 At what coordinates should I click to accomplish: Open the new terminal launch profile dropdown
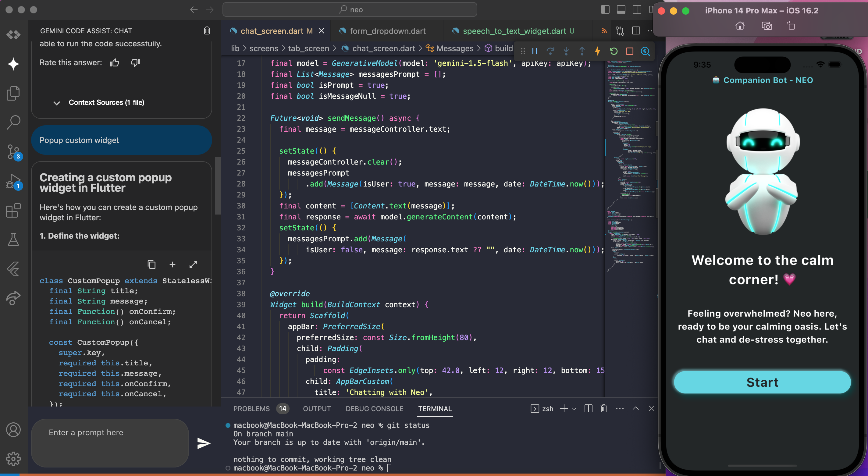point(575,409)
